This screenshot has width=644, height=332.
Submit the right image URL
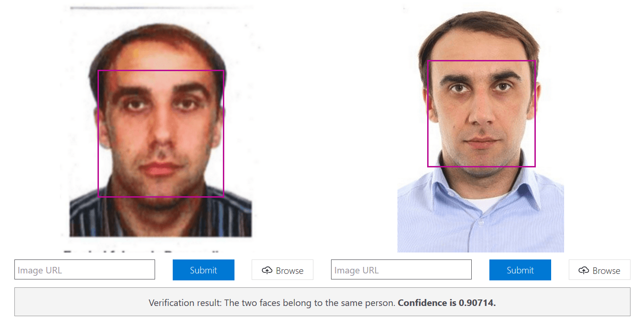tap(520, 270)
